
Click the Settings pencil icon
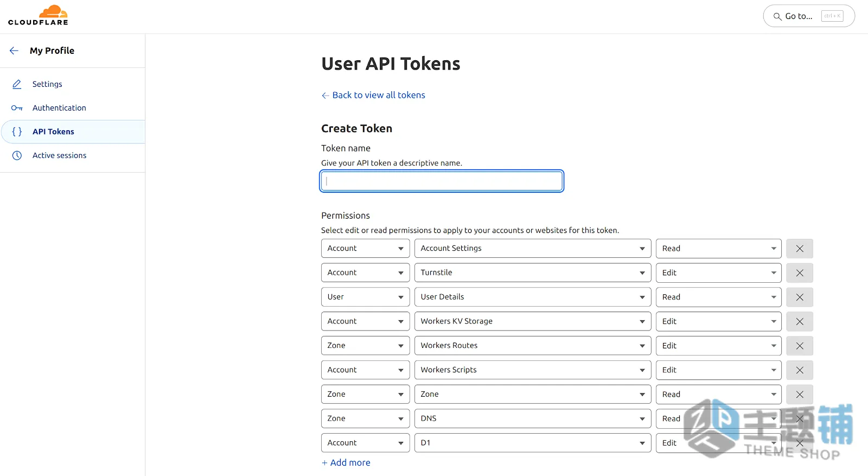click(x=17, y=84)
